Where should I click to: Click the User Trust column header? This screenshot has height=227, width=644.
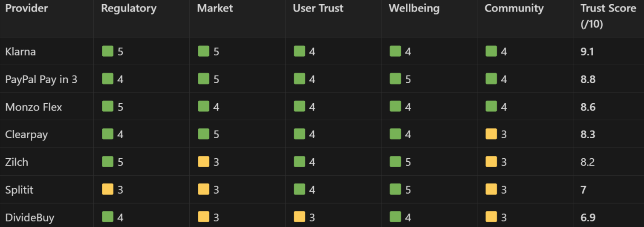[318, 9]
